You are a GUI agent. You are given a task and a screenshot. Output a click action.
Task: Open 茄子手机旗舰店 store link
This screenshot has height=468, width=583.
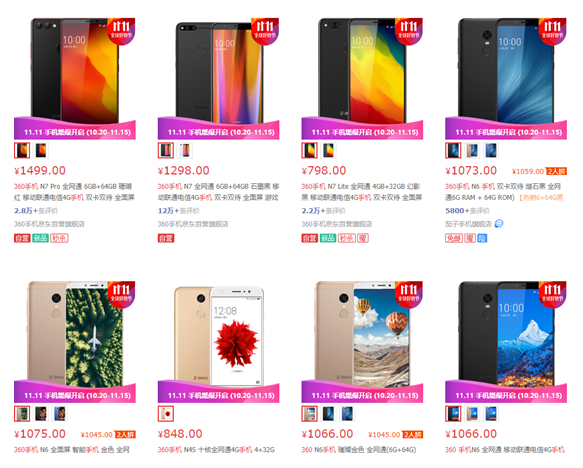tap(468, 224)
